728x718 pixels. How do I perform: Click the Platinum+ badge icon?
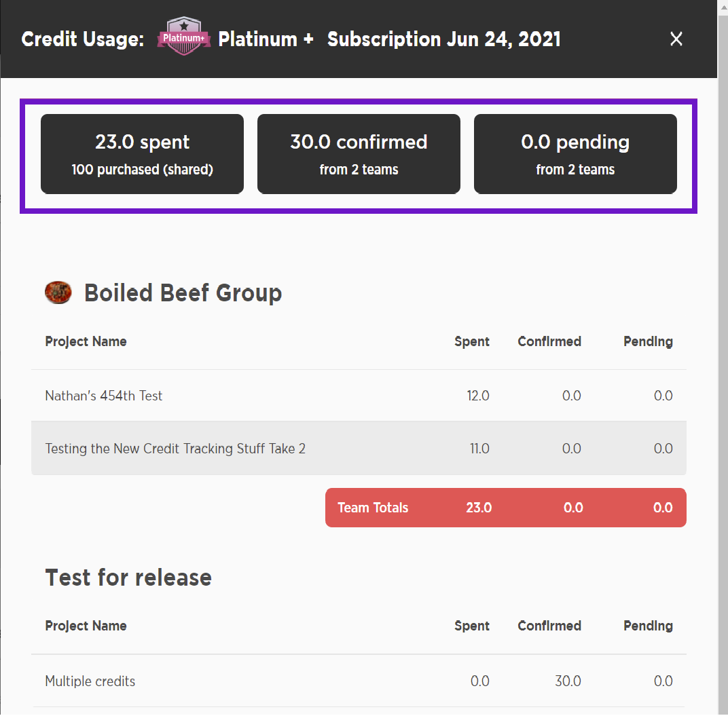[184, 36]
